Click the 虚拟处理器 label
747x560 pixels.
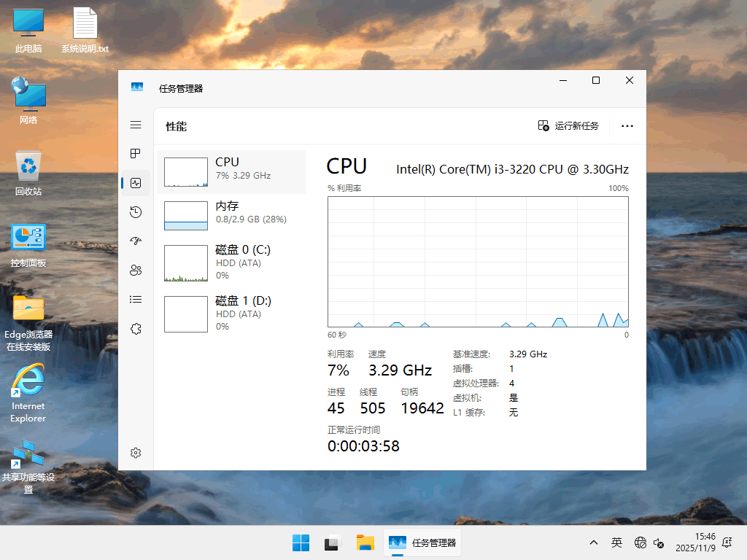476,384
